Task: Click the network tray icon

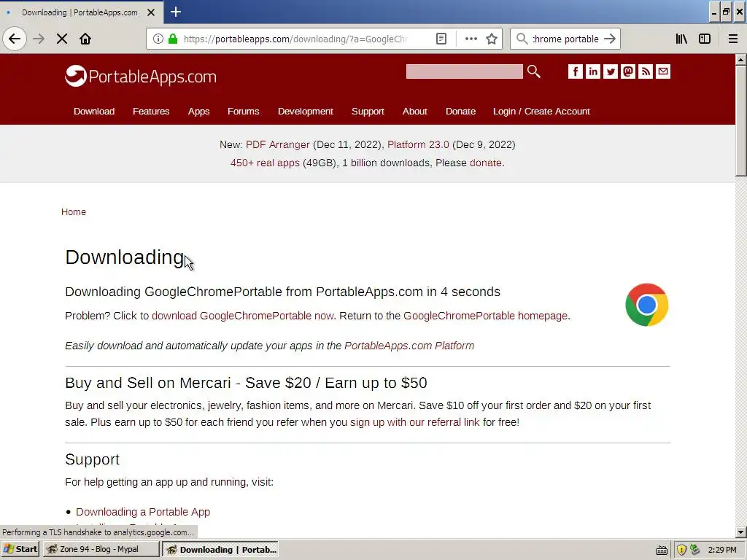Action: (x=695, y=550)
